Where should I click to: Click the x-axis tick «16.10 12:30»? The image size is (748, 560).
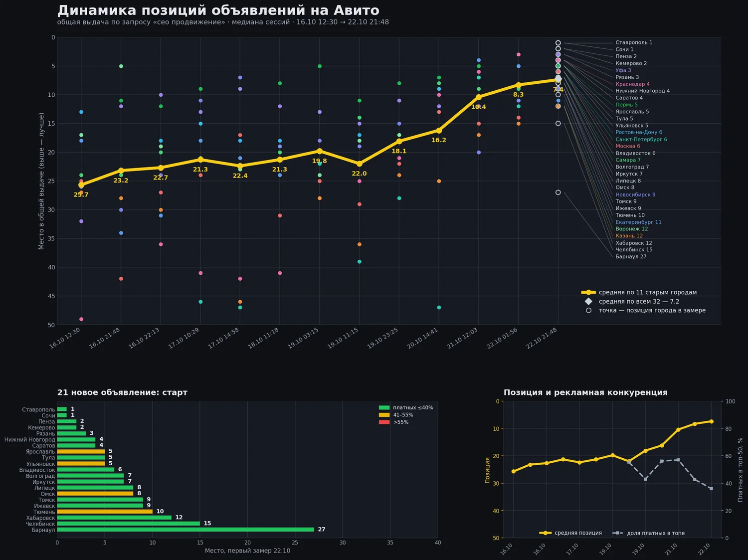[x=65, y=338]
